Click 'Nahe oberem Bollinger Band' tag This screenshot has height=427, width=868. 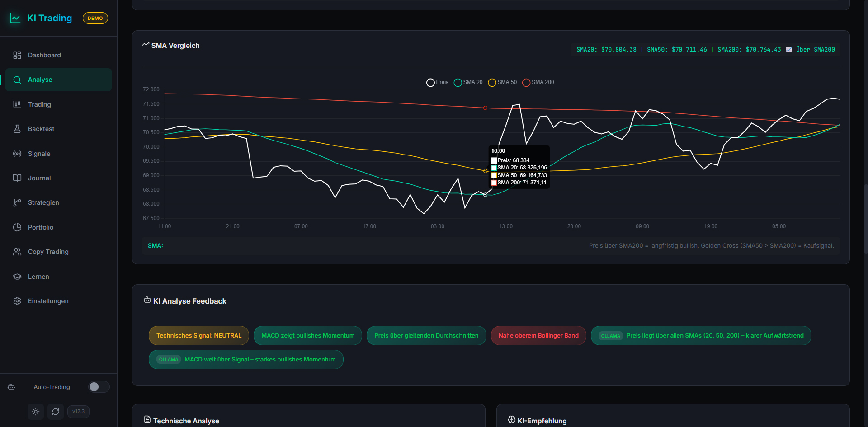[538, 335]
